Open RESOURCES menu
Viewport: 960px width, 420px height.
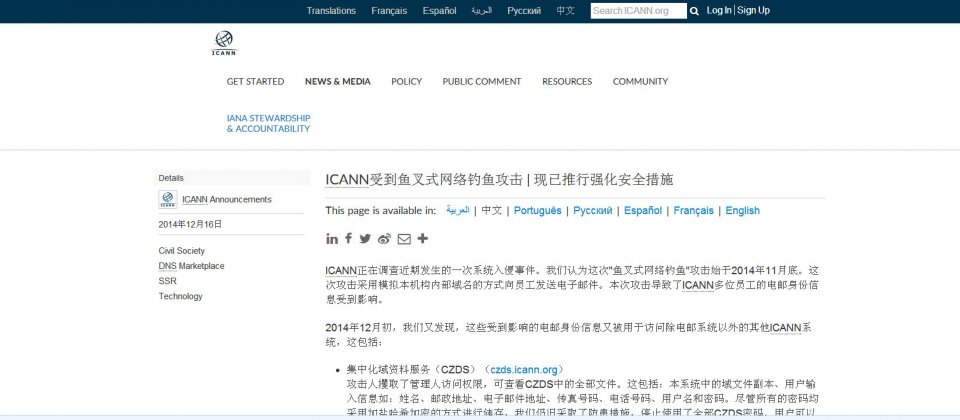pos(567,81)
